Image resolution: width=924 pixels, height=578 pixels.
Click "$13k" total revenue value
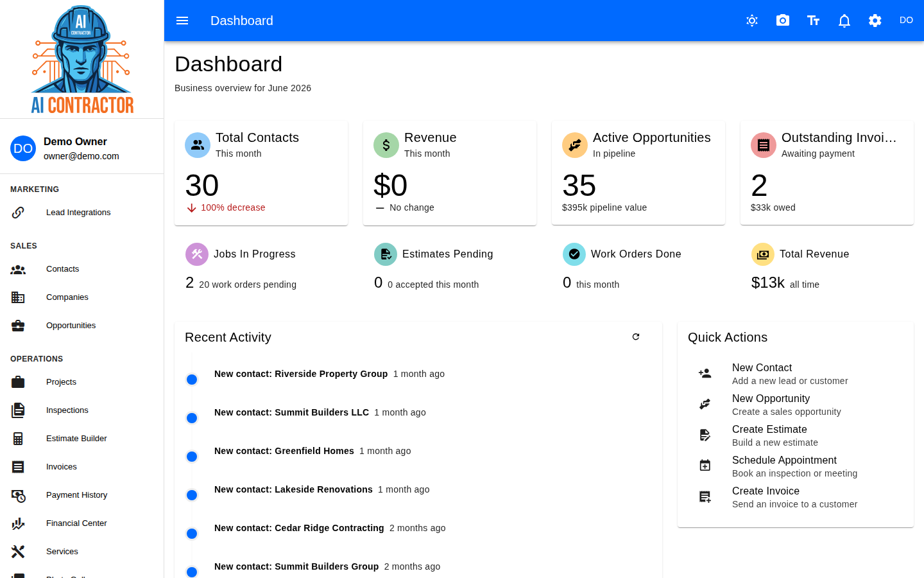768,283
